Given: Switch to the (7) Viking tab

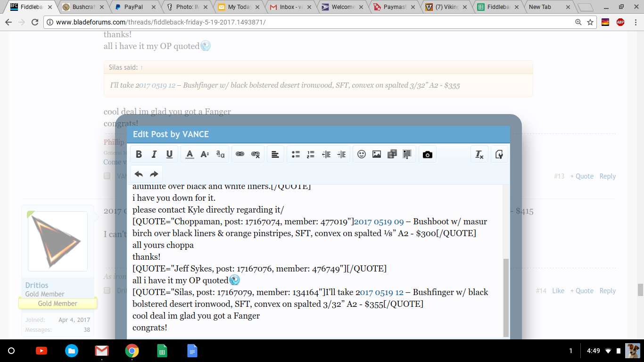Looking at the screenshot, I should click(x=445, y=7).
